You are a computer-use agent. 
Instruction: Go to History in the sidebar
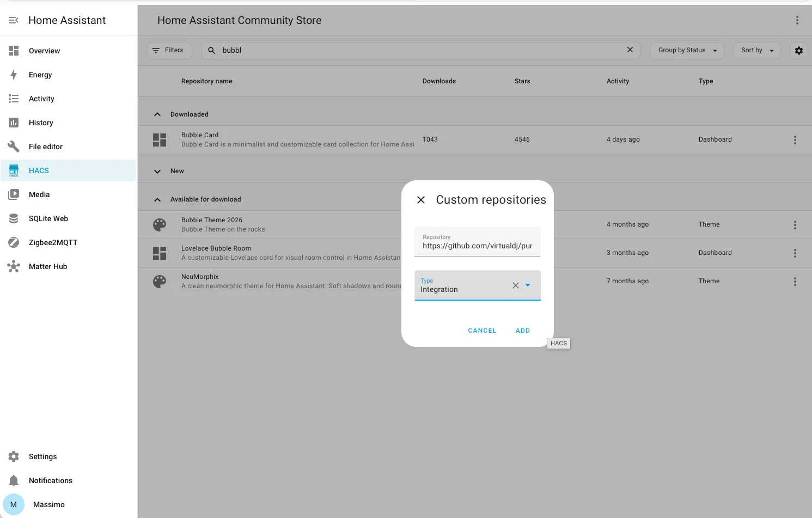click(68, 123)
